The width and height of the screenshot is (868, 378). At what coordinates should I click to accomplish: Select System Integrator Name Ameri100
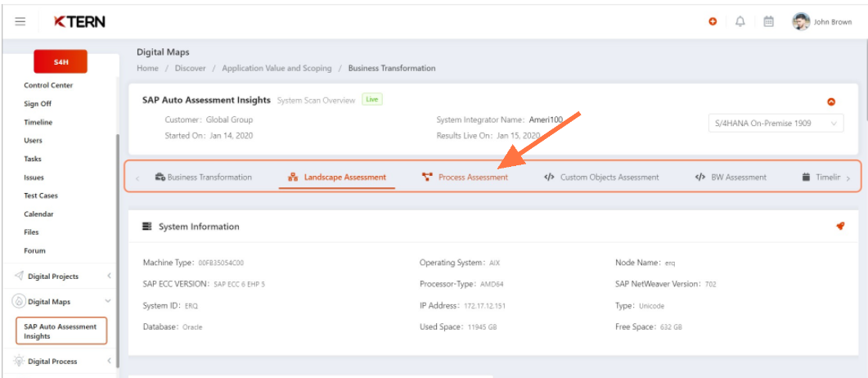click(x=499, y=119)
